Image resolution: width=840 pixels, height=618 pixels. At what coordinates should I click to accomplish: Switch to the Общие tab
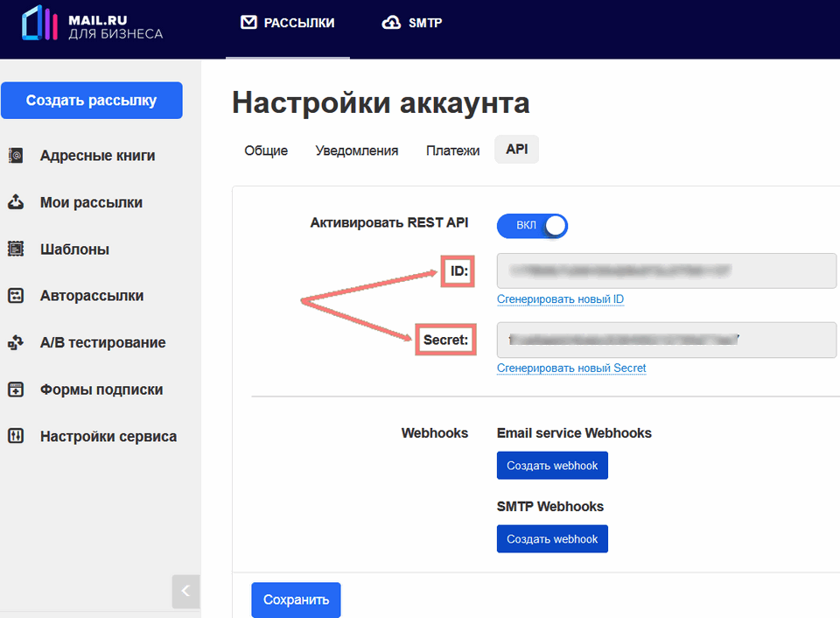click(x=265, y=151)
